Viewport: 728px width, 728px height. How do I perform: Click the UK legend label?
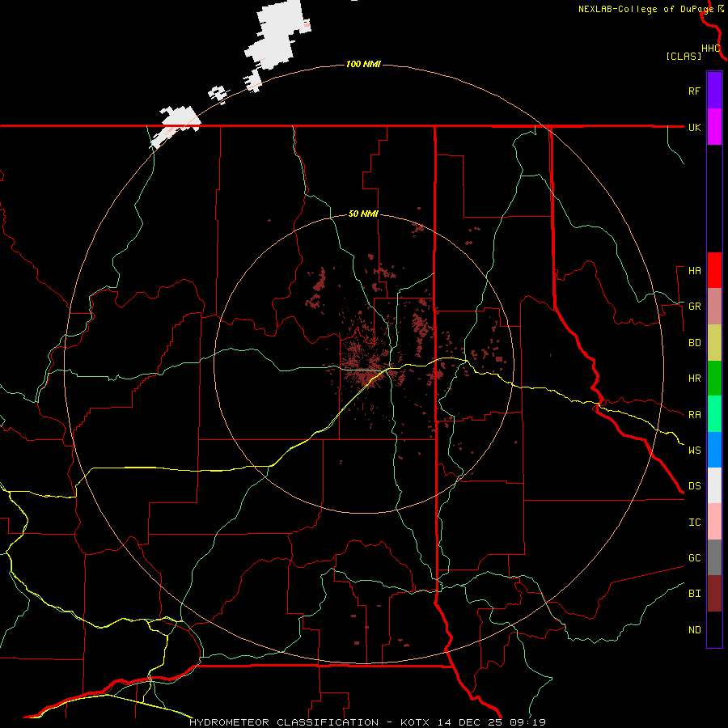click(694, 127)
